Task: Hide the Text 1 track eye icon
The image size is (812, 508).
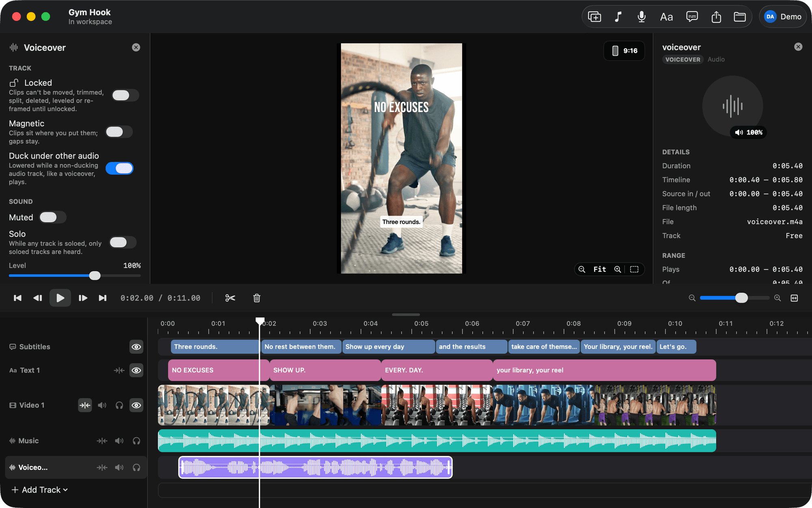Action: [x=136, y=370]
